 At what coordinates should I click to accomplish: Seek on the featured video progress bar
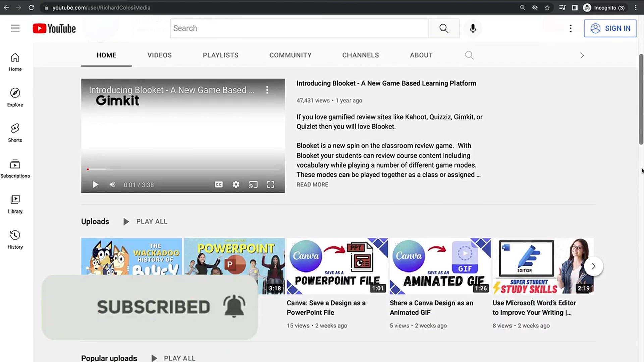click(183, 169)
